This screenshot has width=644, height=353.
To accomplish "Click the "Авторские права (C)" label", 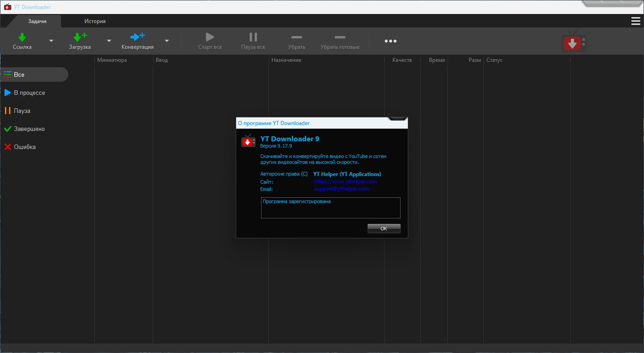I will (284, 174).
